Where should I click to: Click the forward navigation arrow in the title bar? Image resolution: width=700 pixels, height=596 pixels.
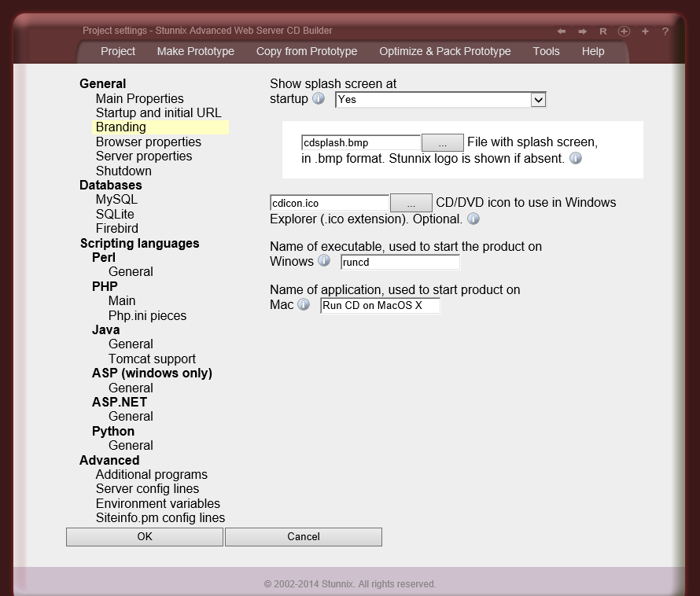coord(582,31)
